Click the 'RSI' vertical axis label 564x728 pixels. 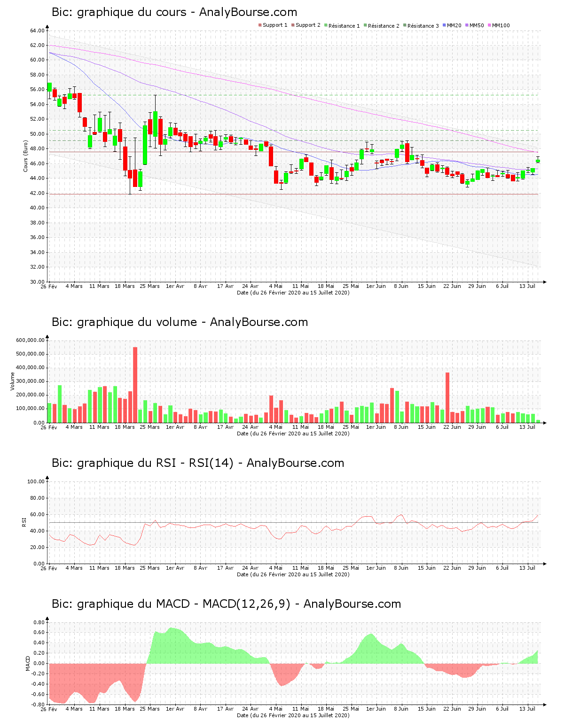(23, 522)
